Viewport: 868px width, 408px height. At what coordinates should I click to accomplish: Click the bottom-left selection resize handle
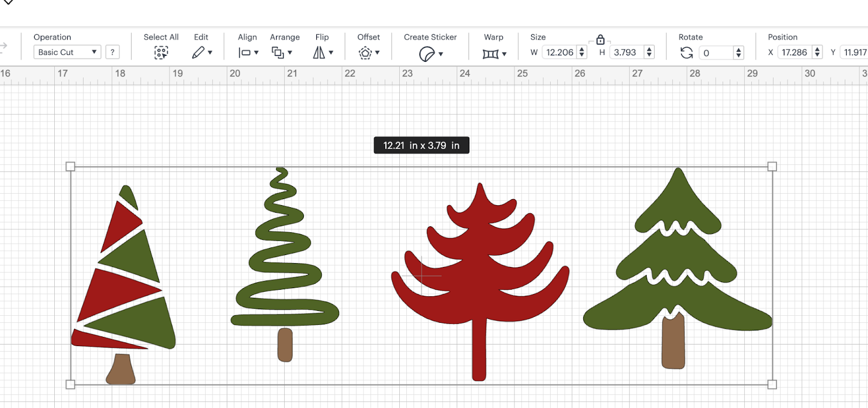click(x=70, y=384)
